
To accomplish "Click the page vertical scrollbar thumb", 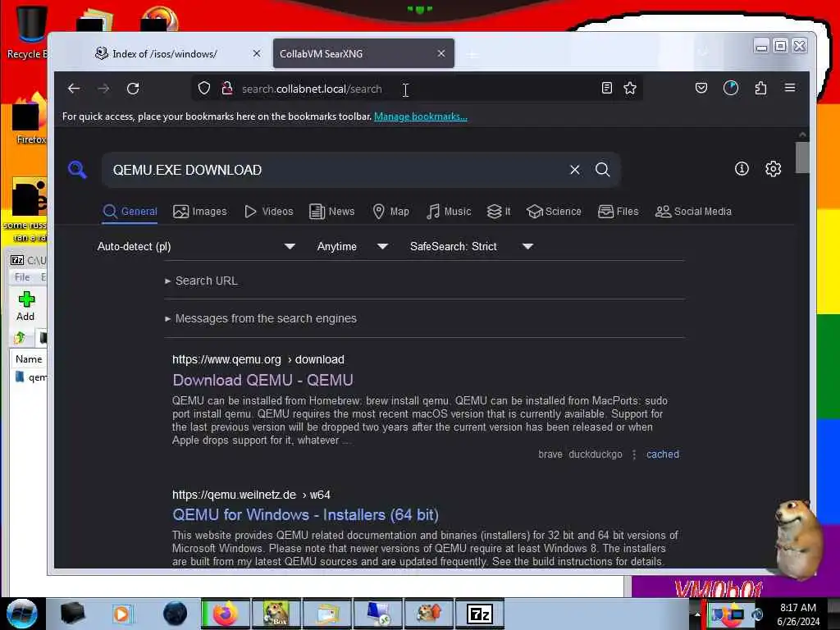I will pos(802,157).
